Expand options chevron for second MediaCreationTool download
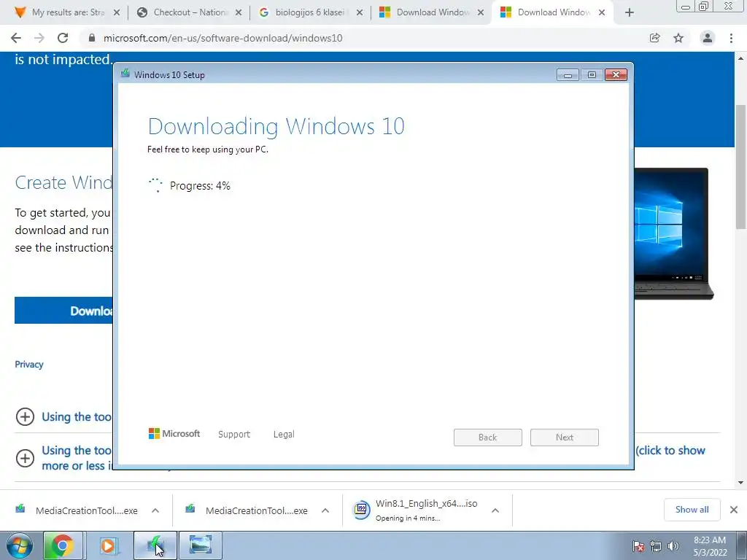 pyautogui.click(x=325, y=510)
